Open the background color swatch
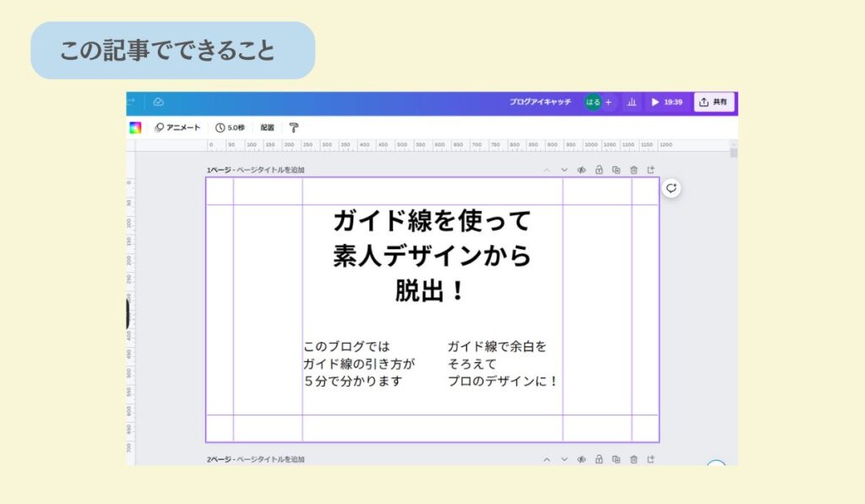Screen dimensions: 865x504 135,127
